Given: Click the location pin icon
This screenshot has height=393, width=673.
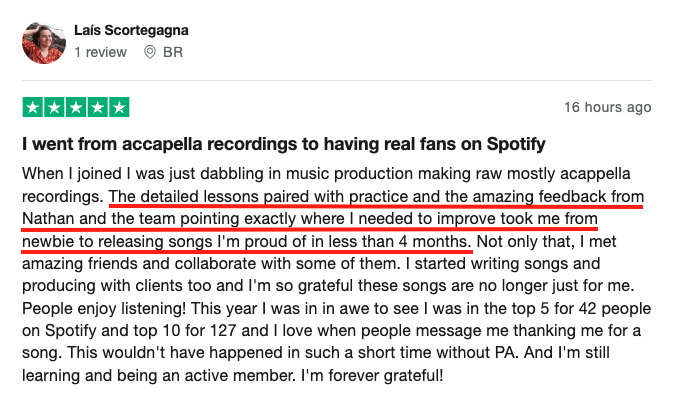Looking at the screenshot, I should coord(149,52).
